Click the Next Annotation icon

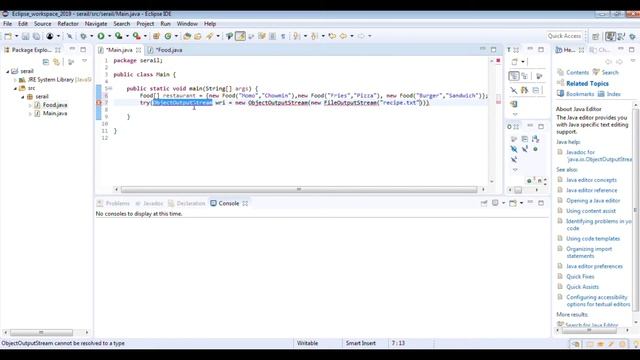[x=297, y=36]
